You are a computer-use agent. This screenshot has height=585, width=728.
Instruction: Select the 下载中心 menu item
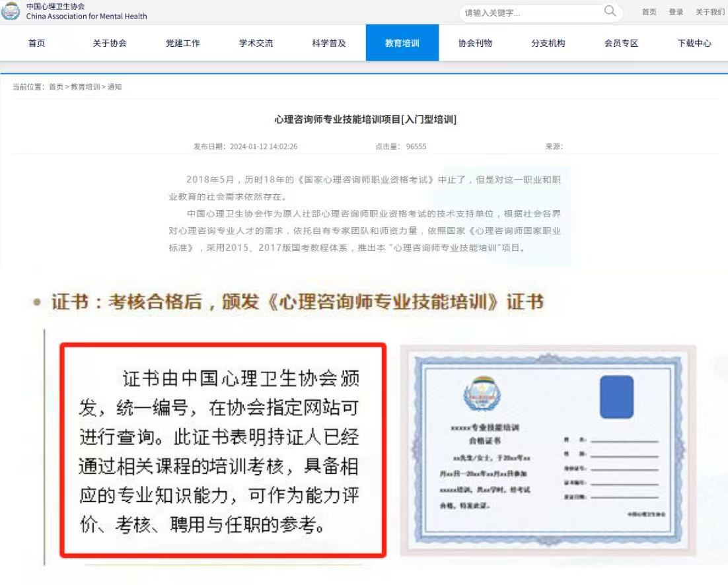click(x=694, y=43)
